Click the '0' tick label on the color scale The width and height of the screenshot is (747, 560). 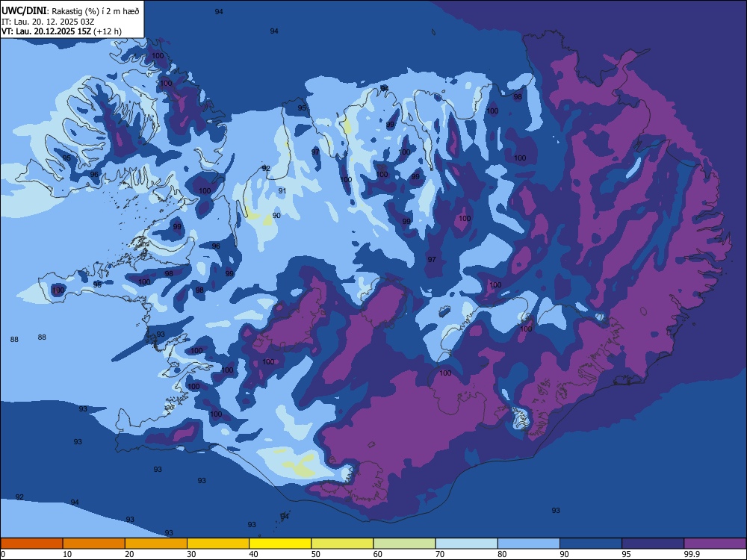(x=3, y=554)
